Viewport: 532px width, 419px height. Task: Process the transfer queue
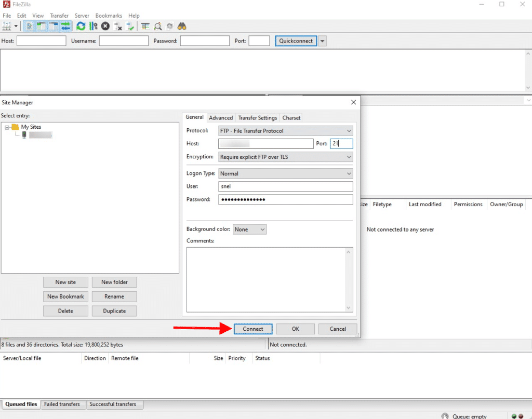93,26
